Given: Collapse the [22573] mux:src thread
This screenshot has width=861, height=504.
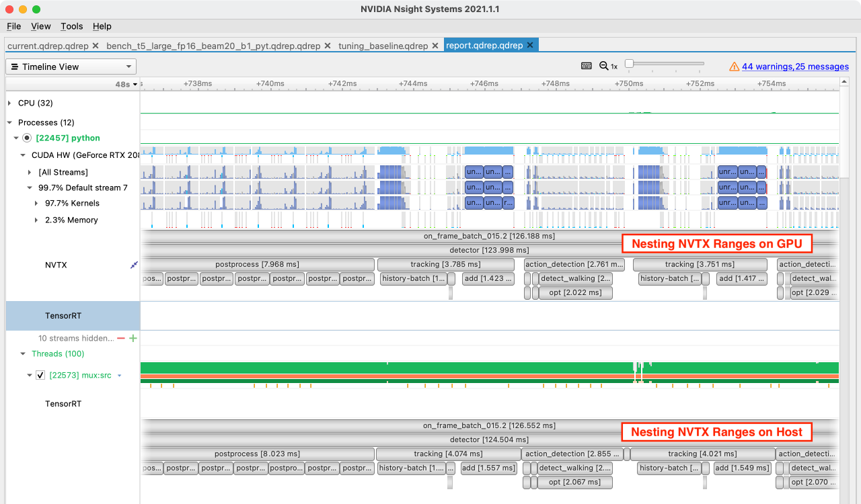Looking at the screenshot, I should (30, 375).
